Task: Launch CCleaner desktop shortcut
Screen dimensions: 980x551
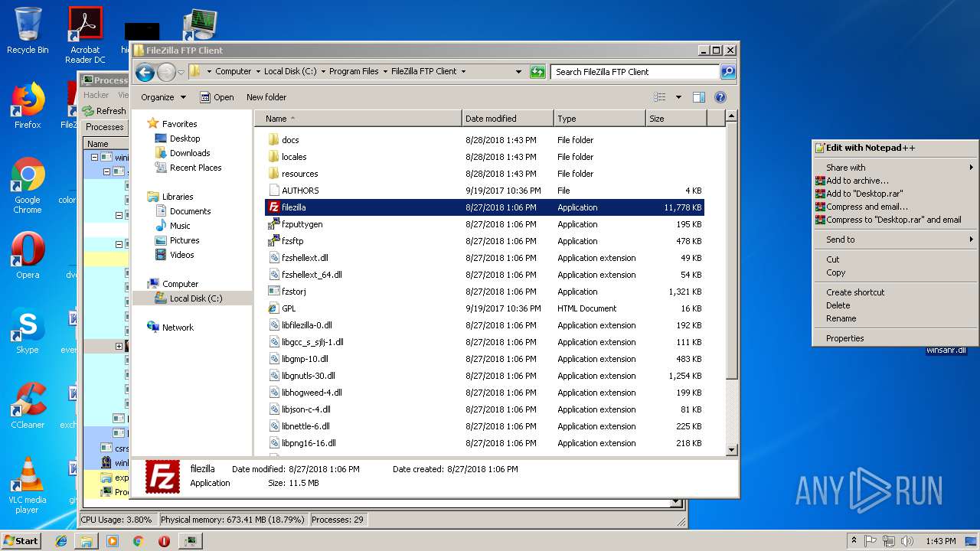Action: [x=28, y=406]
